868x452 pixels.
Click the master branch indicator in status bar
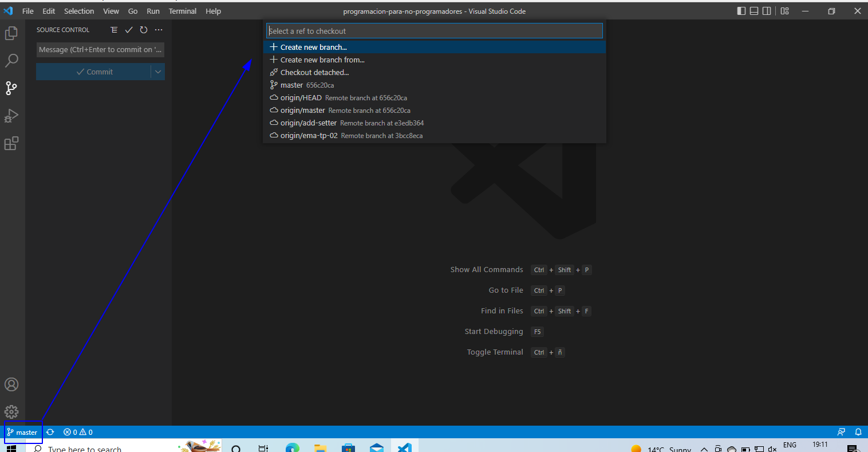(22, 432)
